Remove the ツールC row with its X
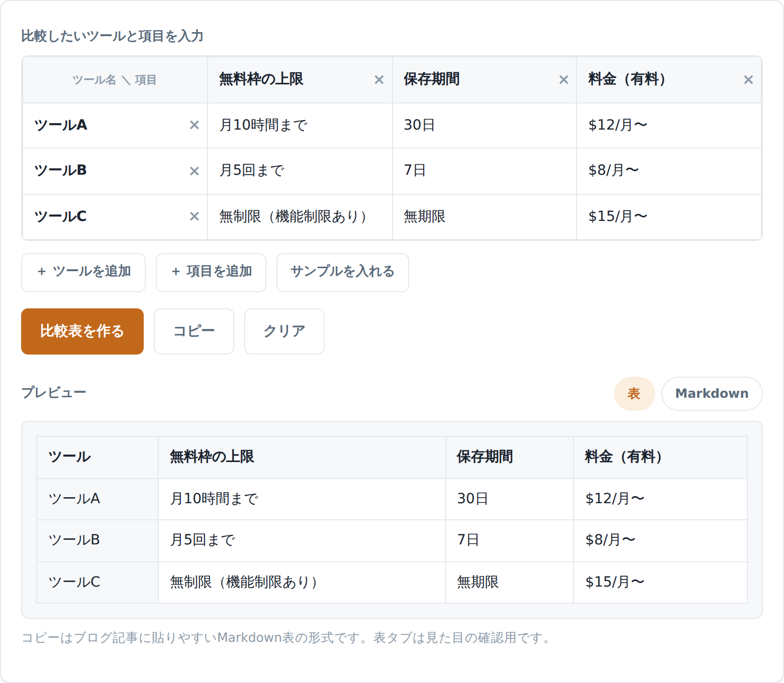This screenshot has width=784, height=683. pyautogui.click(x=194, y=216)
